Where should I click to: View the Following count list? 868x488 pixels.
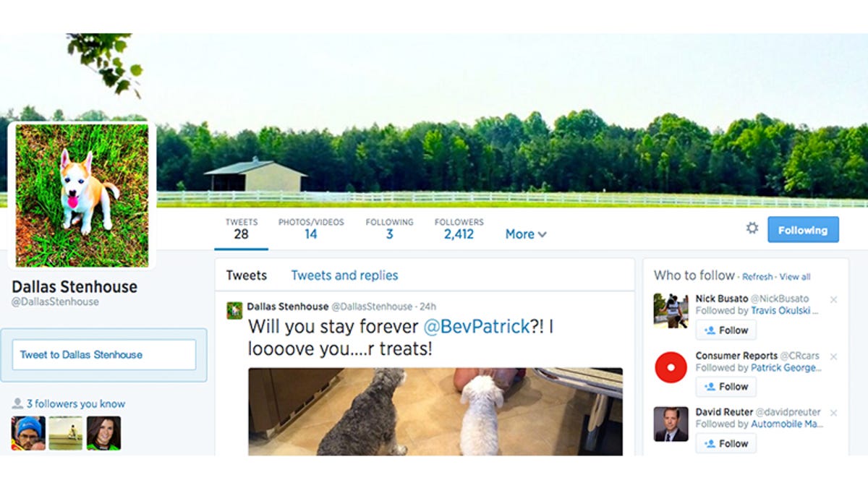click(389, 228)
